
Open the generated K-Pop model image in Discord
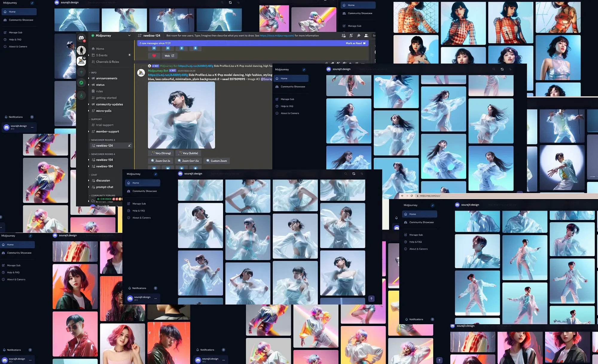click(x=181, y=115)
